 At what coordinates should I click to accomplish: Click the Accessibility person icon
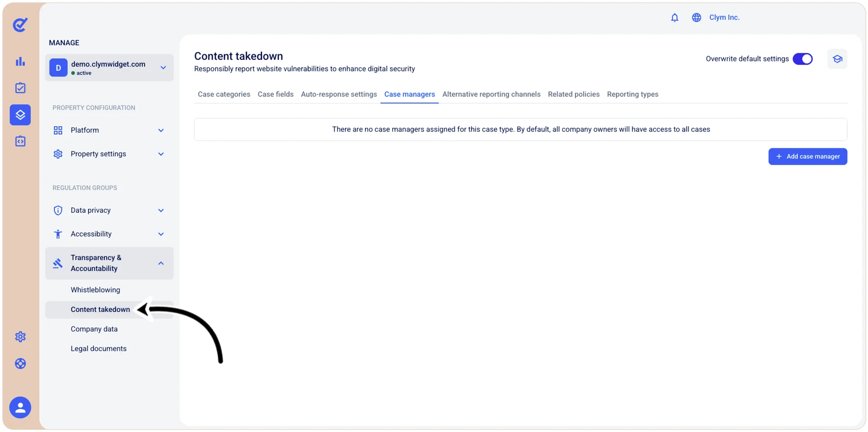58,234
